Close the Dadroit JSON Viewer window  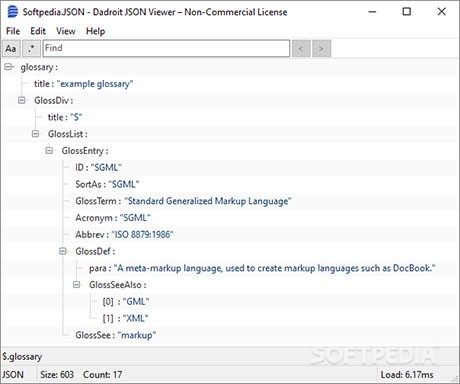(442, 12)
